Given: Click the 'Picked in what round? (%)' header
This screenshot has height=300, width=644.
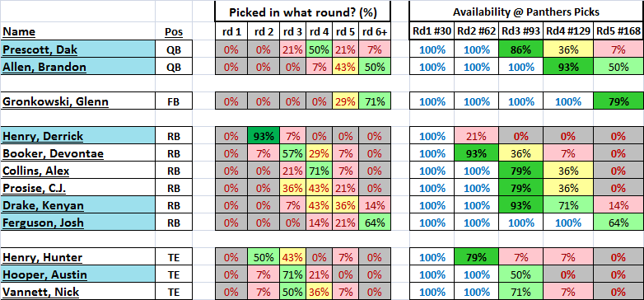Looking at the screenshot, I should point(303,12).
